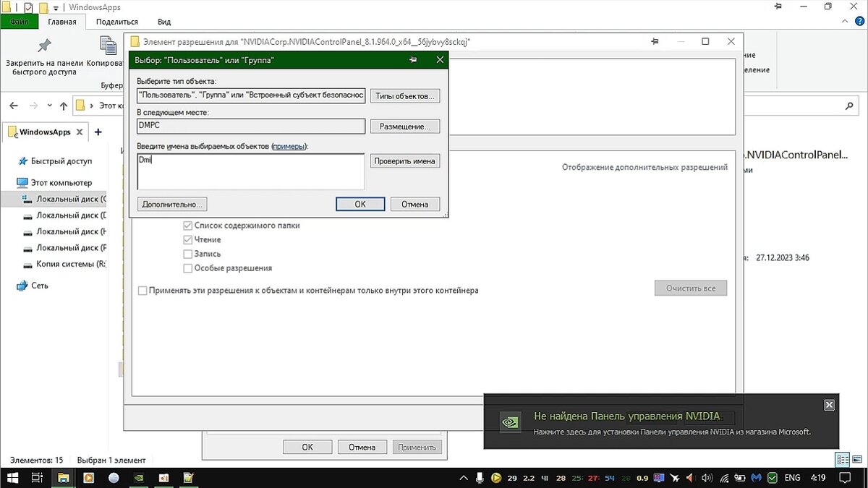Screen dimensions: 868x488
Task: Click OK in the bottom properties dialog
Action: pyautogui.click(x=307, y=447)
